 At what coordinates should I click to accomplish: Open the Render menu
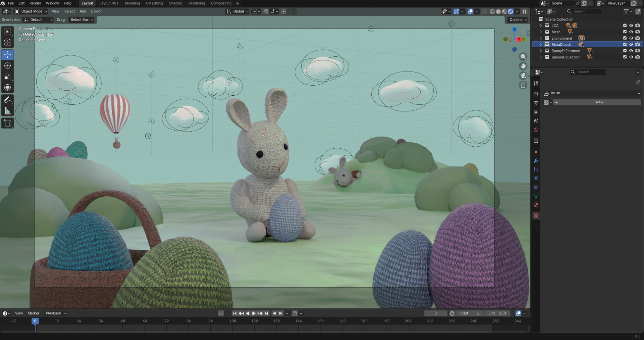(35, 3)
